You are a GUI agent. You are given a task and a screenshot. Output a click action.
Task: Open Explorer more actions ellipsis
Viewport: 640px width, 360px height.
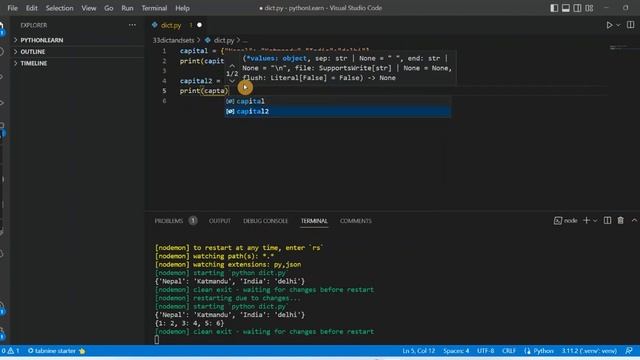(x=132, y=25)
